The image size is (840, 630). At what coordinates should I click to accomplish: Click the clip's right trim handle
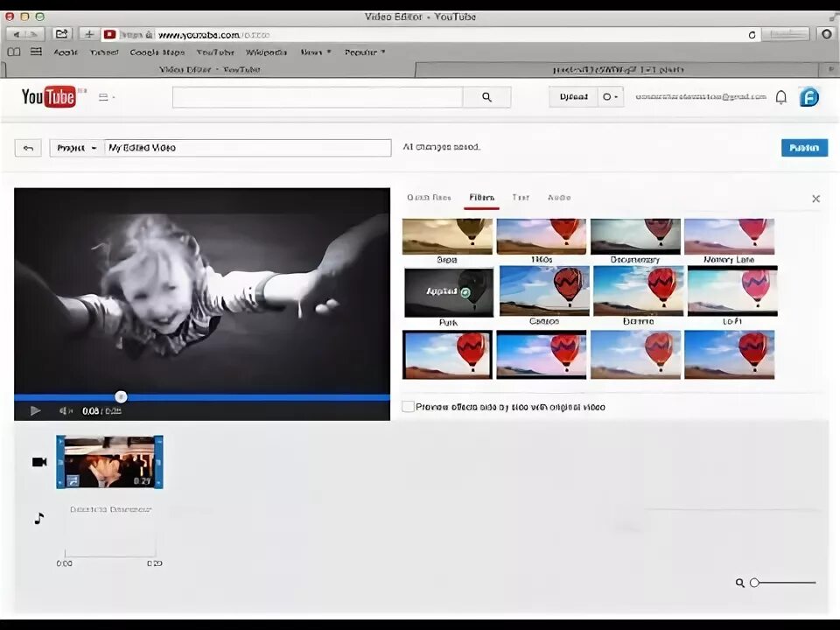159,462
